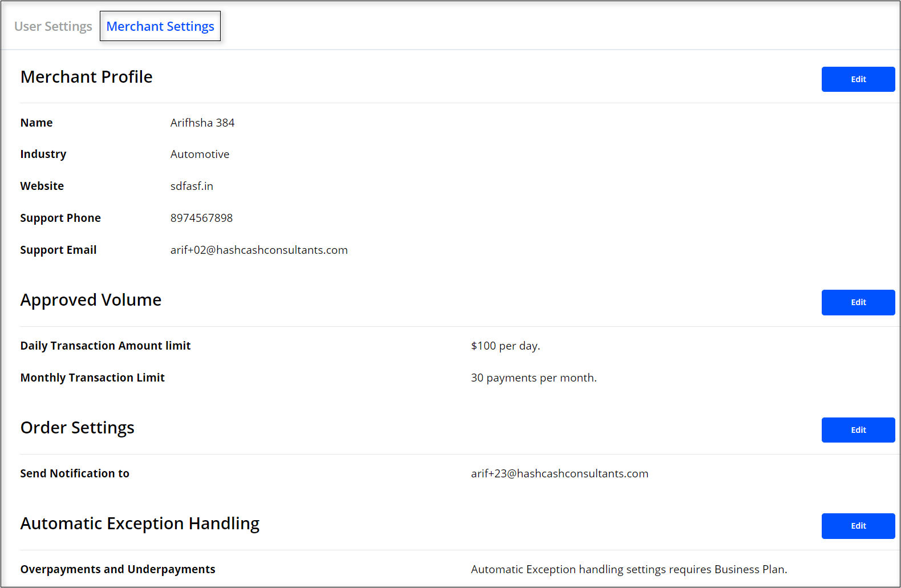
Task: Switch to the User Settings tab
Action: 53,27
